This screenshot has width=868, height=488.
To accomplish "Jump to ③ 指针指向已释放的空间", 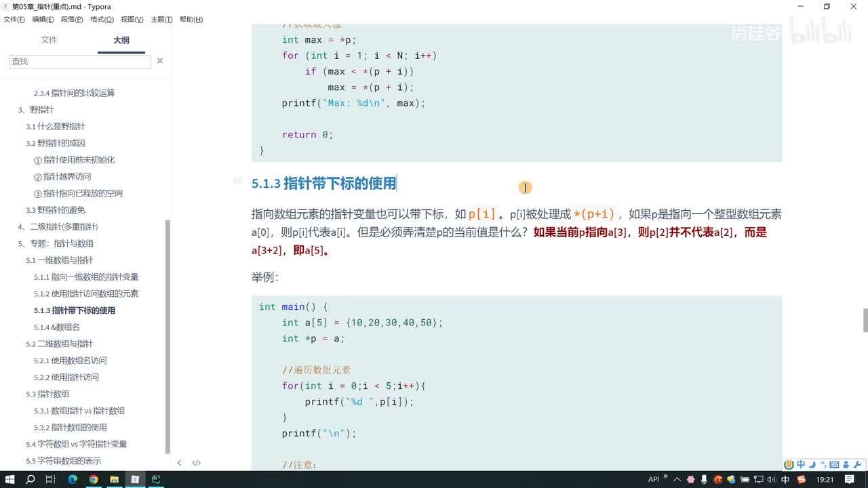I will point(79,193).
